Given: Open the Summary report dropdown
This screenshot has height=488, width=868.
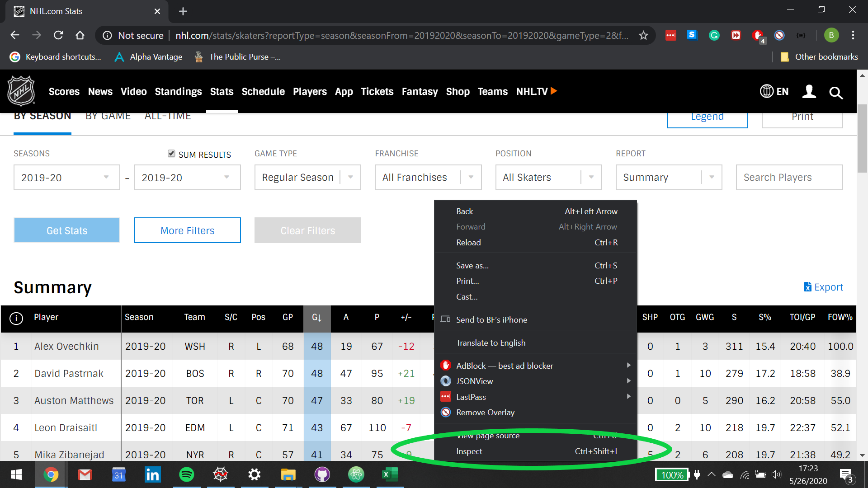Looking at the screenshot, I should [669, 178].
